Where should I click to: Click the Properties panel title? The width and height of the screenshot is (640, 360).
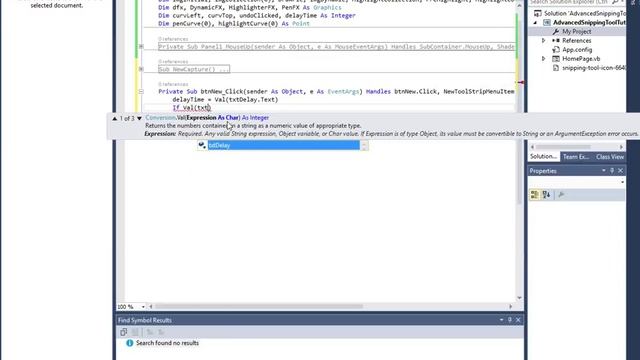(x=543, y=171)
